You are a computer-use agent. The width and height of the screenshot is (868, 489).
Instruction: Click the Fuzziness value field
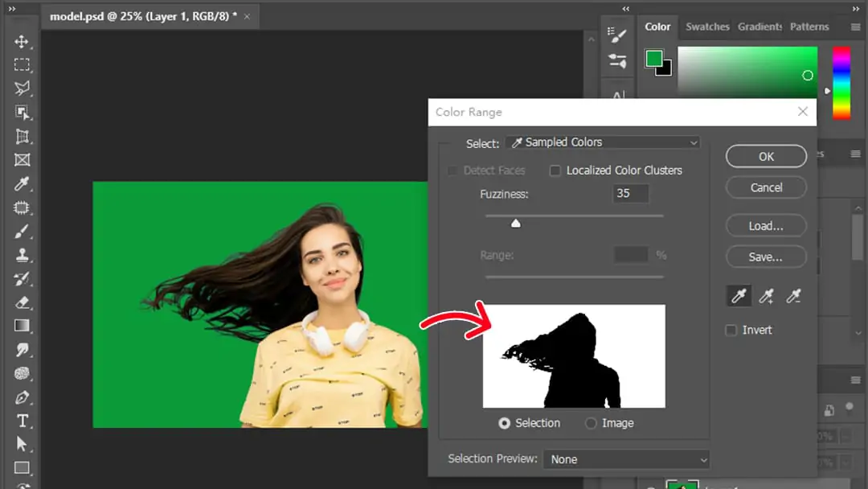[x=631, y=193]
